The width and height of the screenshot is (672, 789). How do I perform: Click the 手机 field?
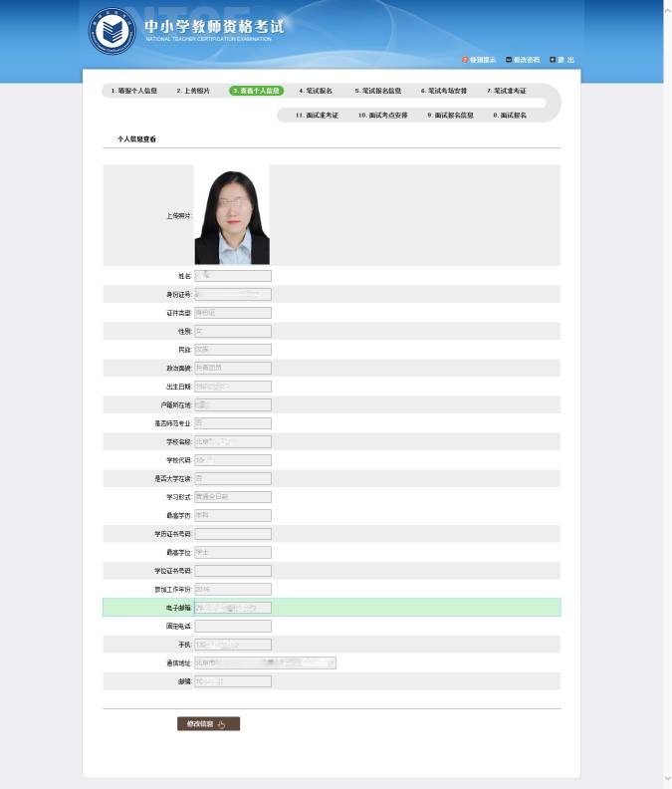pyautogui.click(x=233, y=645)
